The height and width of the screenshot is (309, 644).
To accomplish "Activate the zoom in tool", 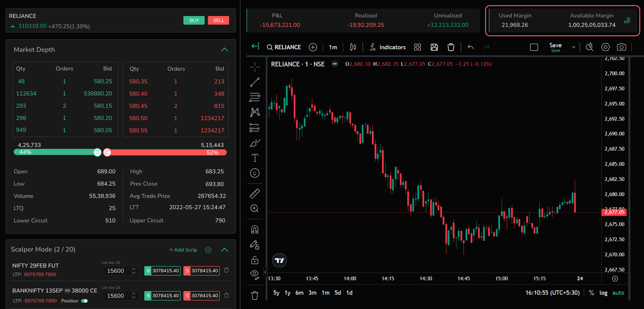I will [x=255, y=208].
